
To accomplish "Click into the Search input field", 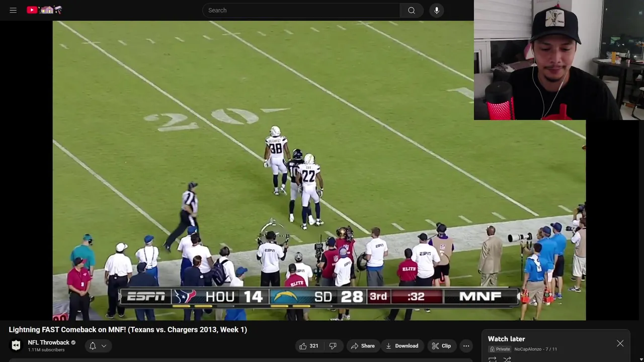I will 301,10.
